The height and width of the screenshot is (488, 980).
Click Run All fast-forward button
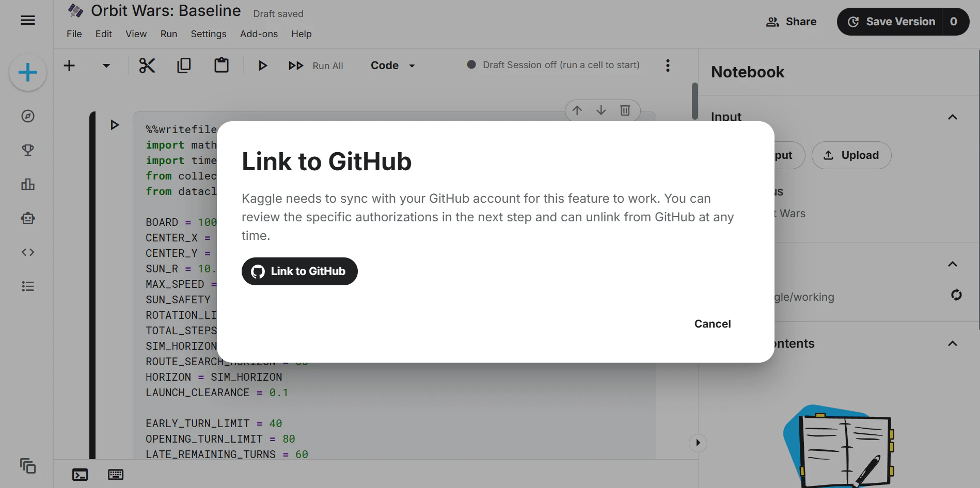(315, 66)
